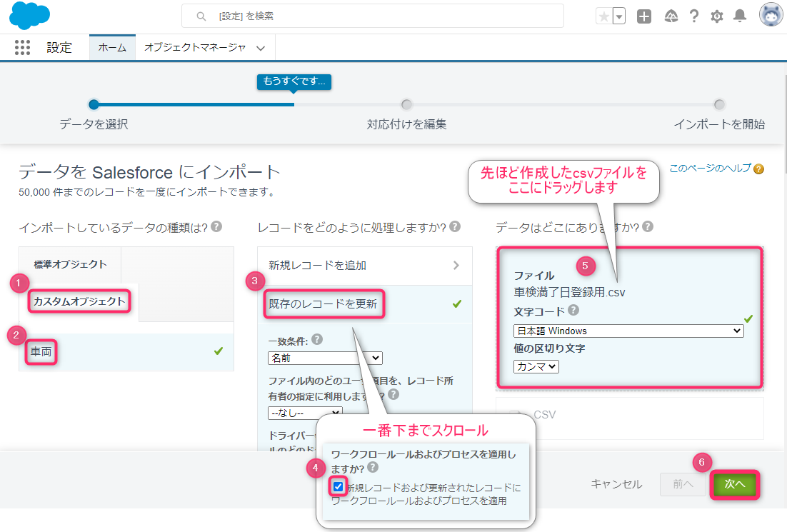Click help icon beside データはどこにありますか?

point(648,226)
